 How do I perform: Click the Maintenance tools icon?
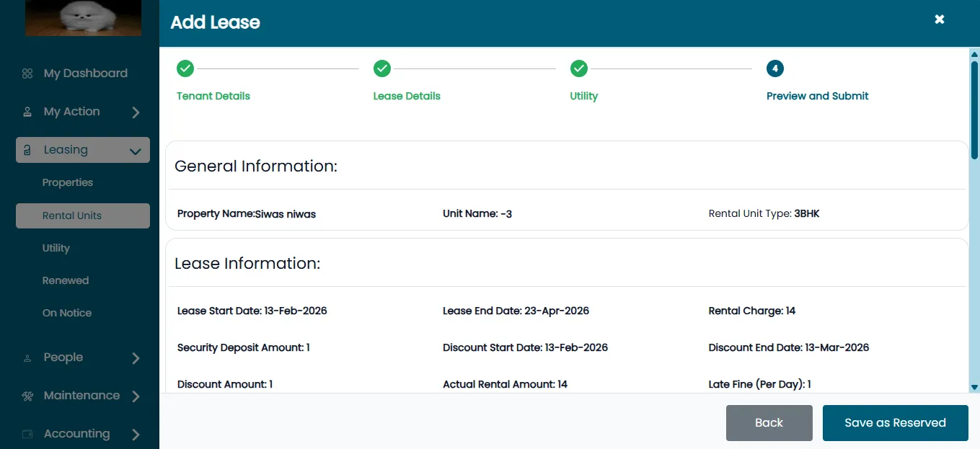click(x=27, y=396)
